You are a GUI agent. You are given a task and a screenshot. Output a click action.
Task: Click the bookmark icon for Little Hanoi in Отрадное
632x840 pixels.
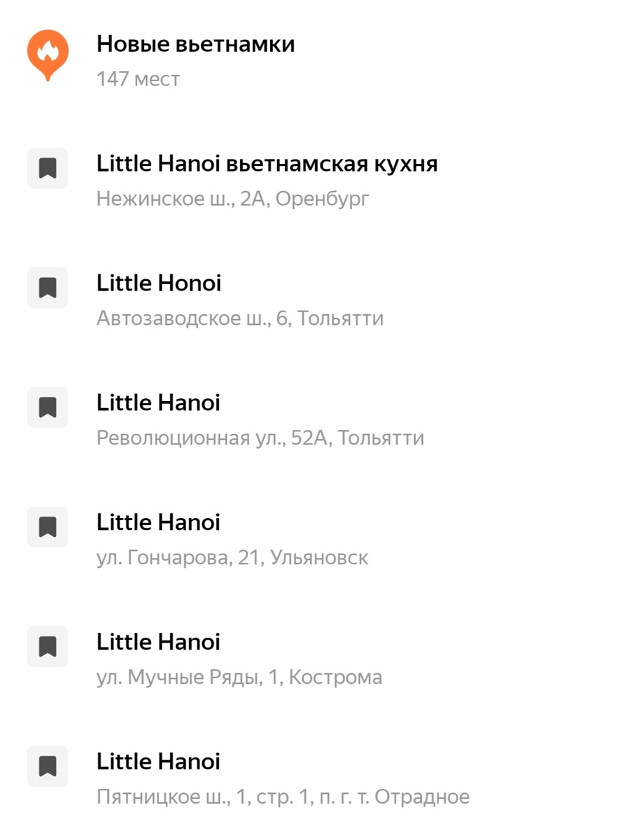tap(47, 766)
